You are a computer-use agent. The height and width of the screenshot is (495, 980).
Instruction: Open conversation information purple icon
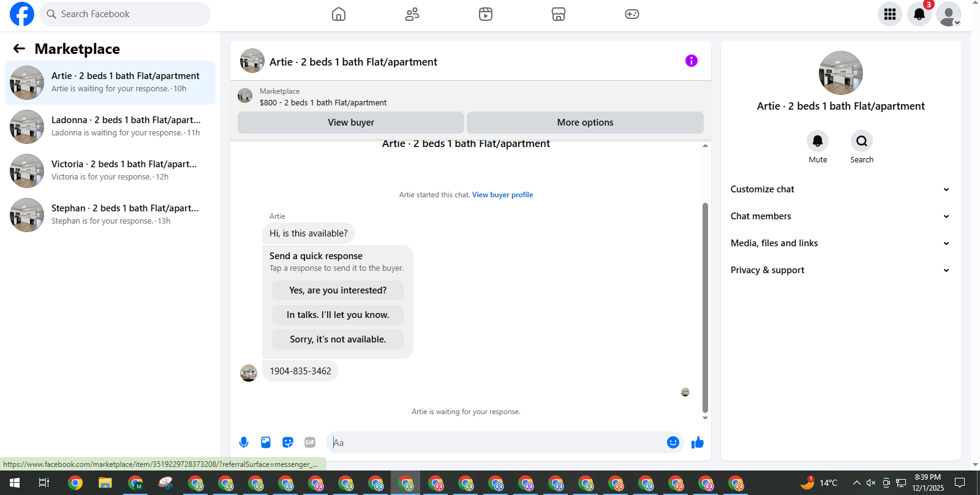coord(692,61)
